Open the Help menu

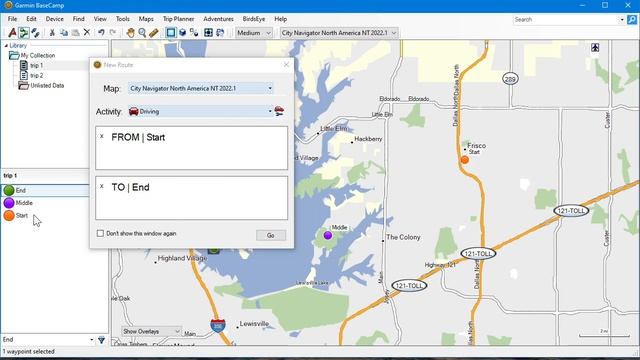click(280, 19)
